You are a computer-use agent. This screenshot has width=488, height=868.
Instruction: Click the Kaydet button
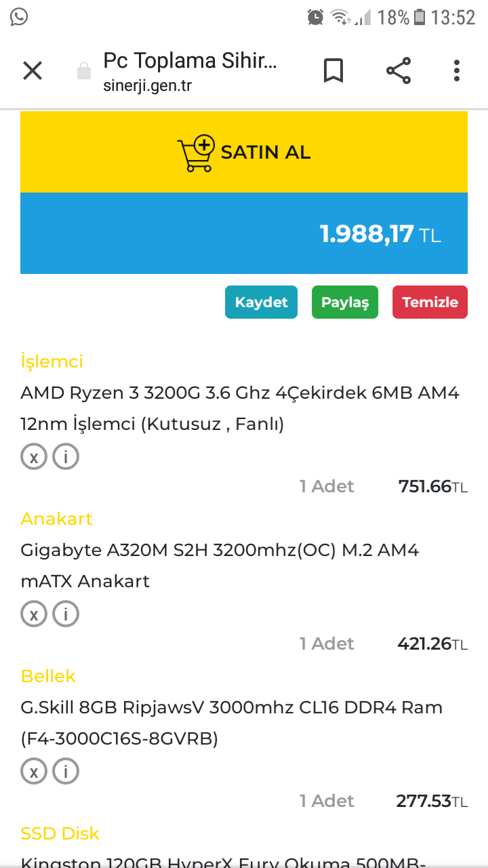tap(261, 302)
